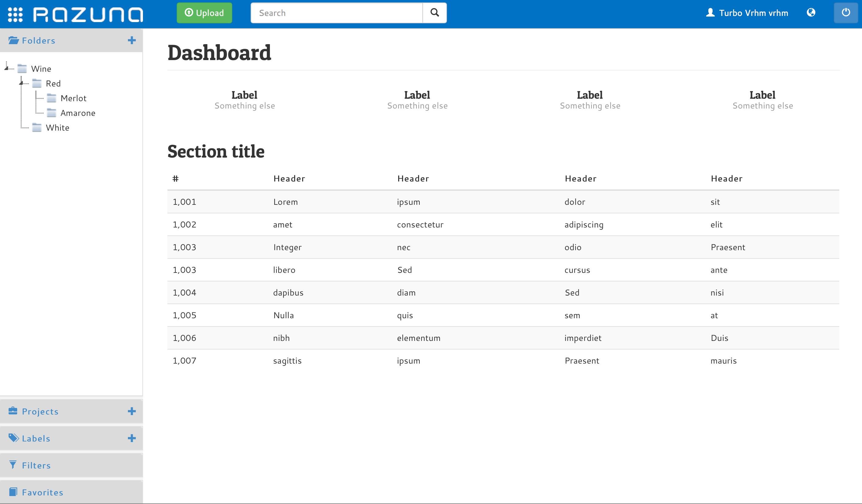This screenshot has height=504, width=862.
Task: Click into the Search input field
Action: tap(337, 13)
